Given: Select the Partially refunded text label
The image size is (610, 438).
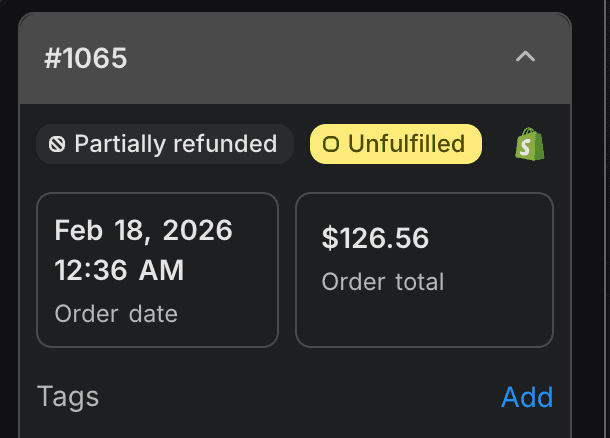Looking at the screenshot, I should [x=176, y=144].
